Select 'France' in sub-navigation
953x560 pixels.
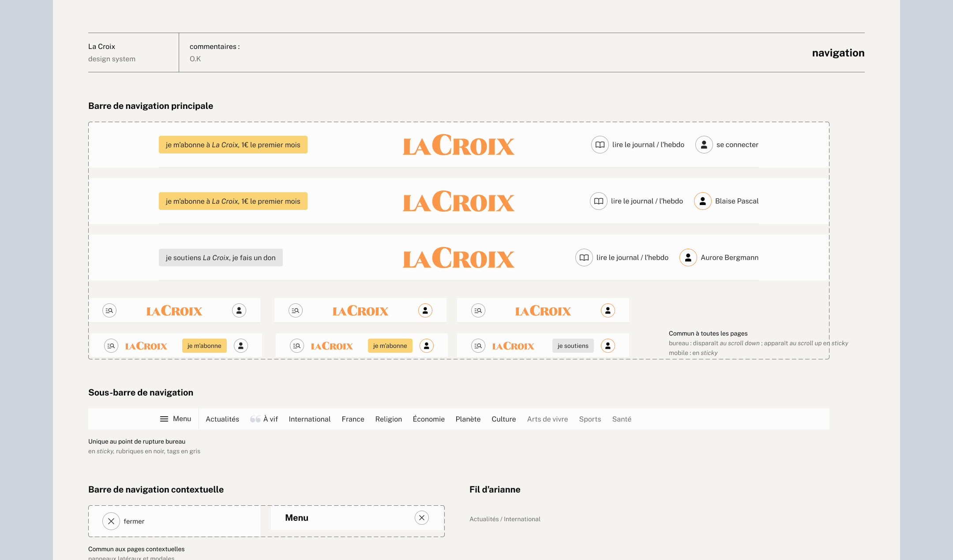tap(353, 419)
